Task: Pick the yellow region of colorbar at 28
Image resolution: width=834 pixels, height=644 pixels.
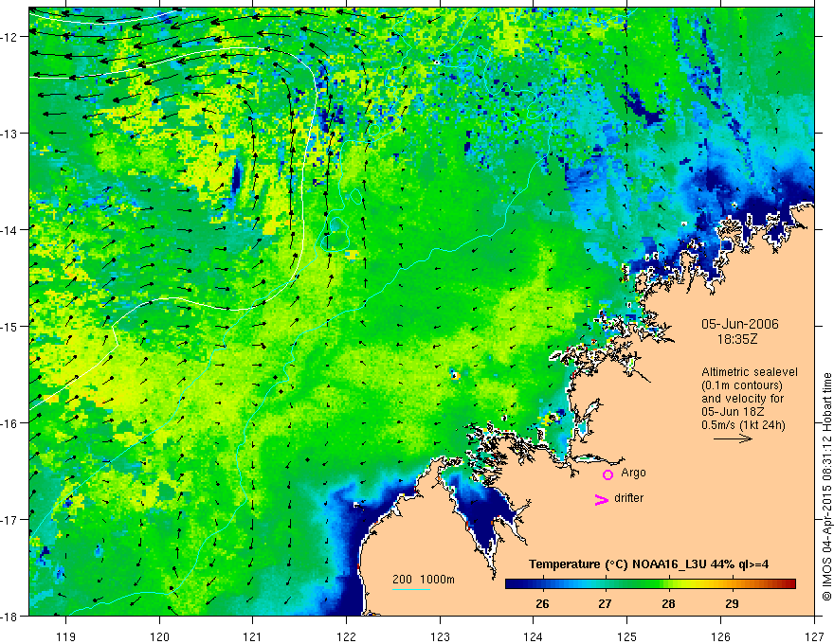Action: [x=668, y=584]
